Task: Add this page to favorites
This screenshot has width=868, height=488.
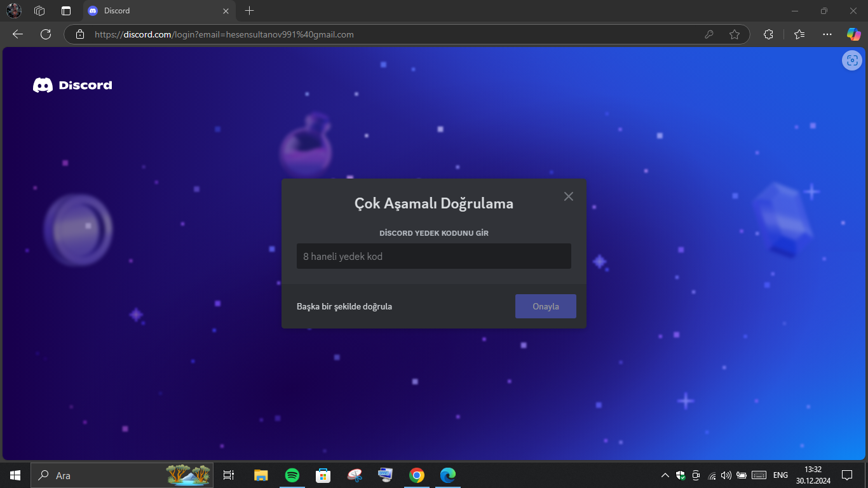Action: pyautogui.click(x=735, y=34)
